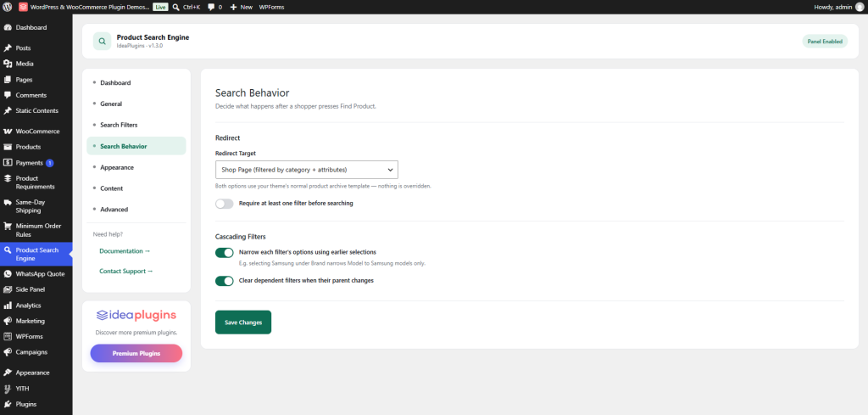
Task: Click the Static Contents pin icon
Action: point(8,110)
